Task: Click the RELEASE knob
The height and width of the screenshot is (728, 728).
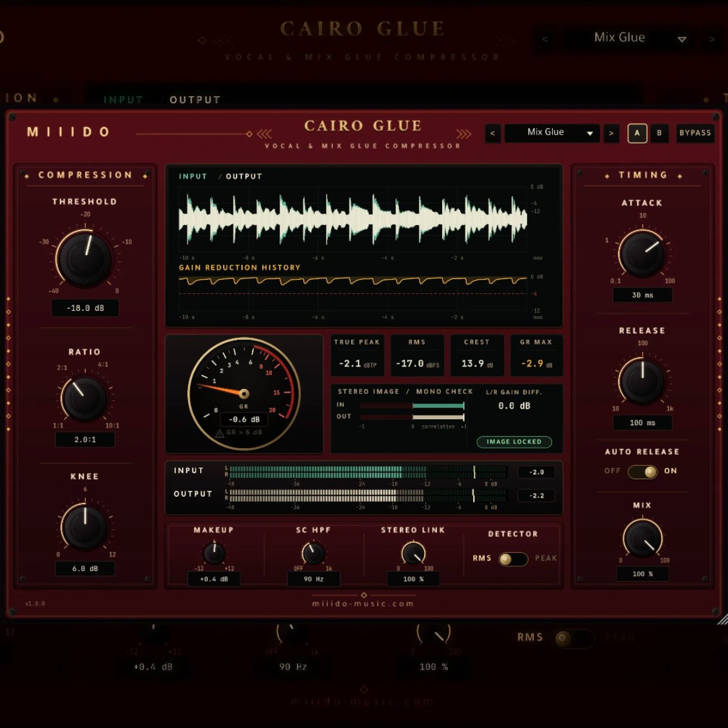Action: 642,381
